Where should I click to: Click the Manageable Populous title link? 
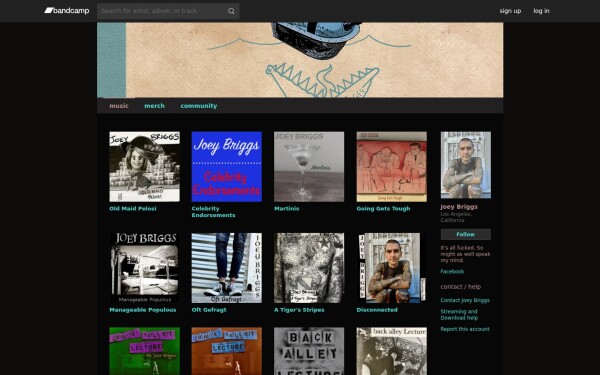click(x=143, y=310)
